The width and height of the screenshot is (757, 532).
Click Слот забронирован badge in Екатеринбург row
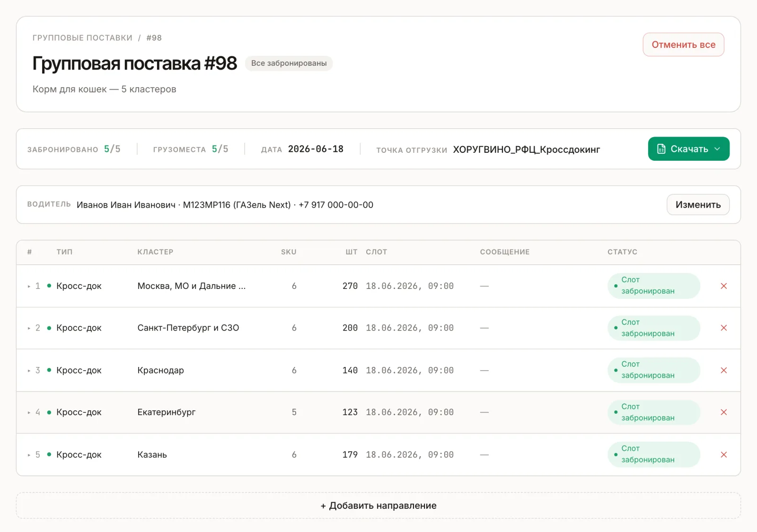[x=653, y=412]
